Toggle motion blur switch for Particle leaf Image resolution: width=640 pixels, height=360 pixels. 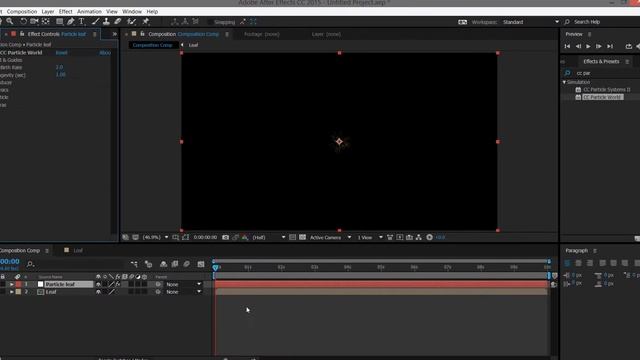tap(131, 284)
